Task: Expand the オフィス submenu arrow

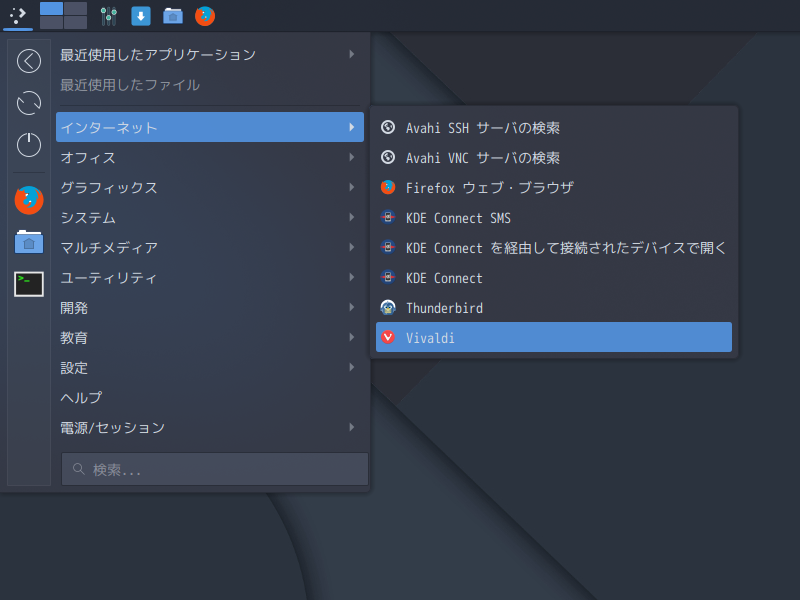Action: click(352, 157)
